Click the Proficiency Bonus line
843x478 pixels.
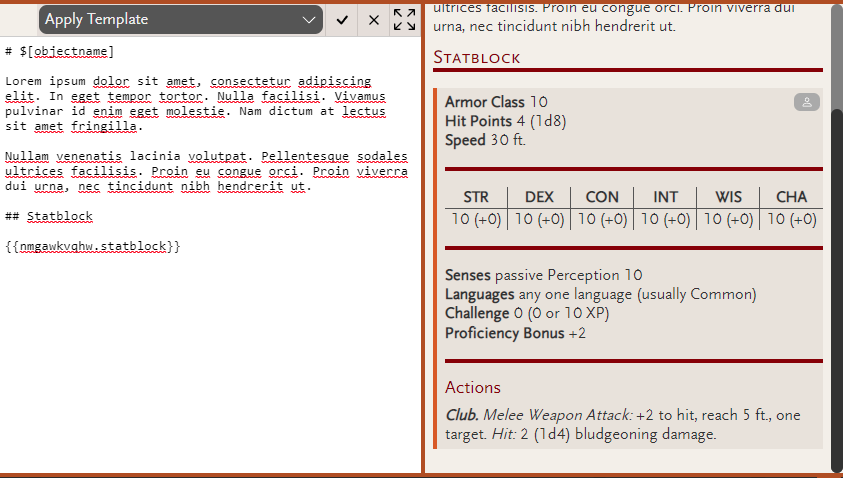pyautogui.click(x=516, y=333)
